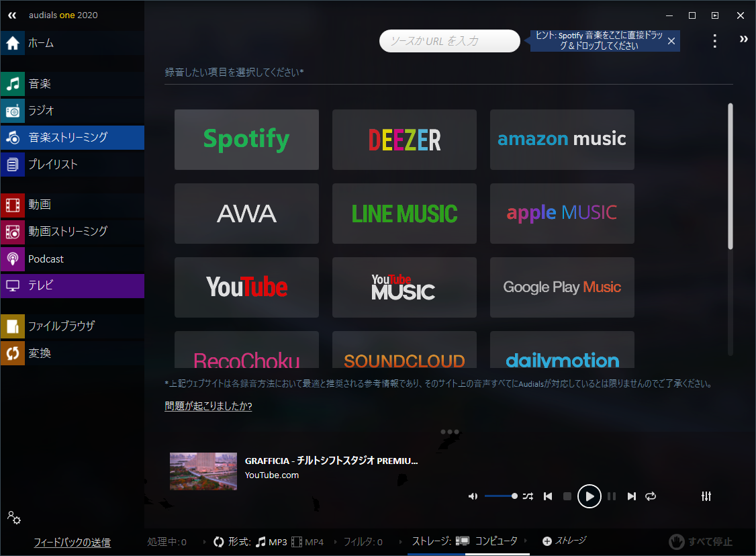
Task: Select the SoundCloud tile
Action: 404,350
